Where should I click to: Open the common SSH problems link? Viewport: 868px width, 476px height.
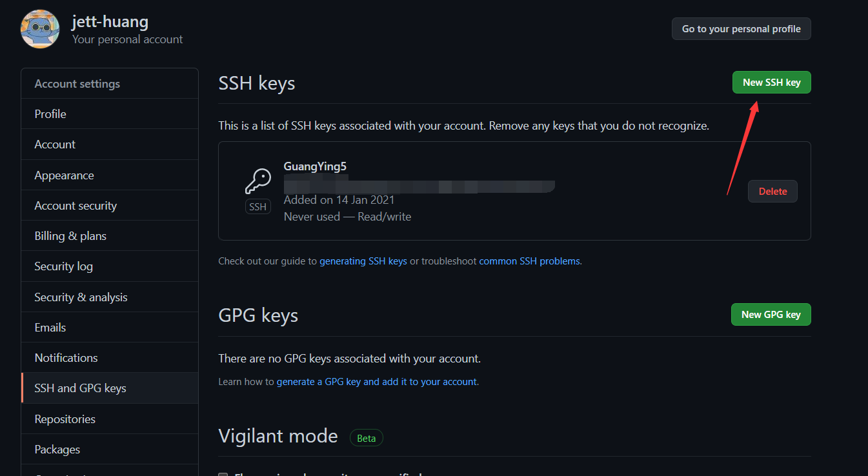pyautogui.click(x=529, y=261)
